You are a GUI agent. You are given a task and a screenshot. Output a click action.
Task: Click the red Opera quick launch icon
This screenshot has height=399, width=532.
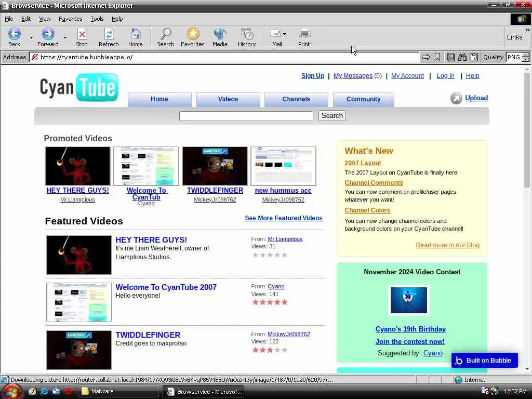pyautogui.click(x=68, y=391)
